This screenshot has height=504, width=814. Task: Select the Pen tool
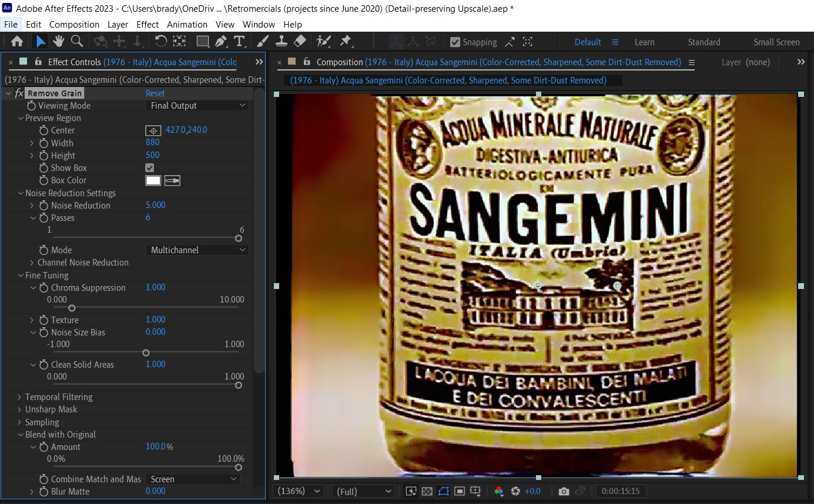[221, 42]
